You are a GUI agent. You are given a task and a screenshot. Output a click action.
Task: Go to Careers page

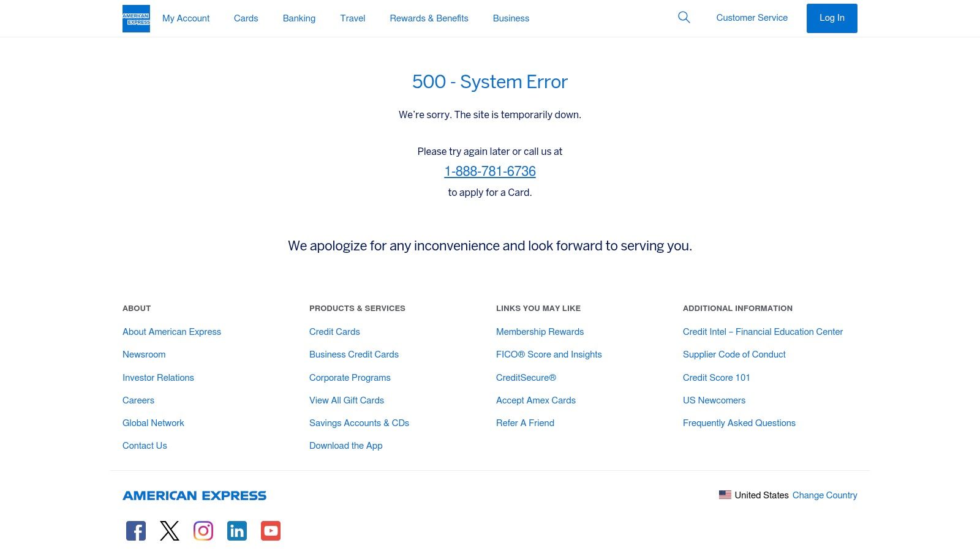click(x=138, y=400)
